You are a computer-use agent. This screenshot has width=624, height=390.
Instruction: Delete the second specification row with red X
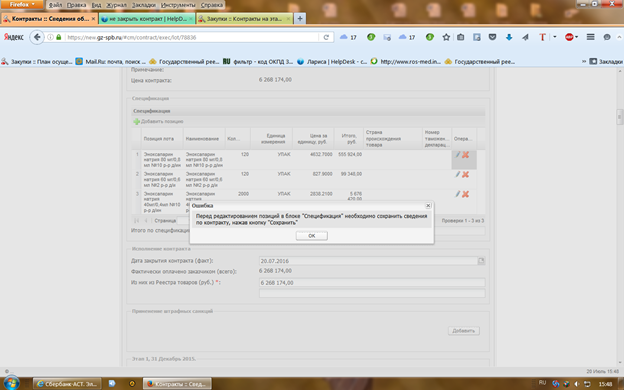tap(465, 174)
